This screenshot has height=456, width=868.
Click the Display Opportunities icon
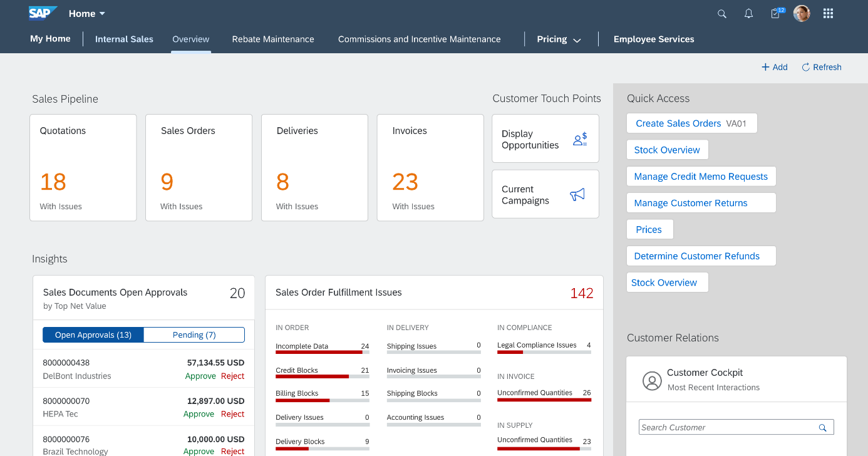point(579,138)
